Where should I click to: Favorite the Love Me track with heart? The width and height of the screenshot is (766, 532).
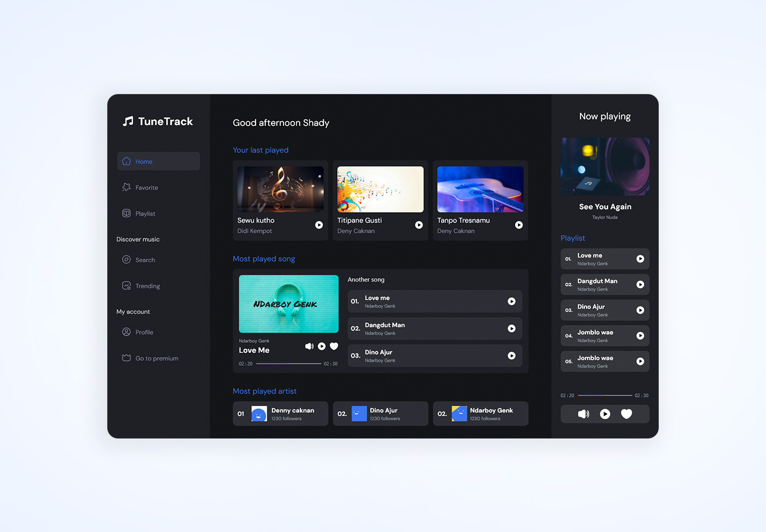[334, 346]
